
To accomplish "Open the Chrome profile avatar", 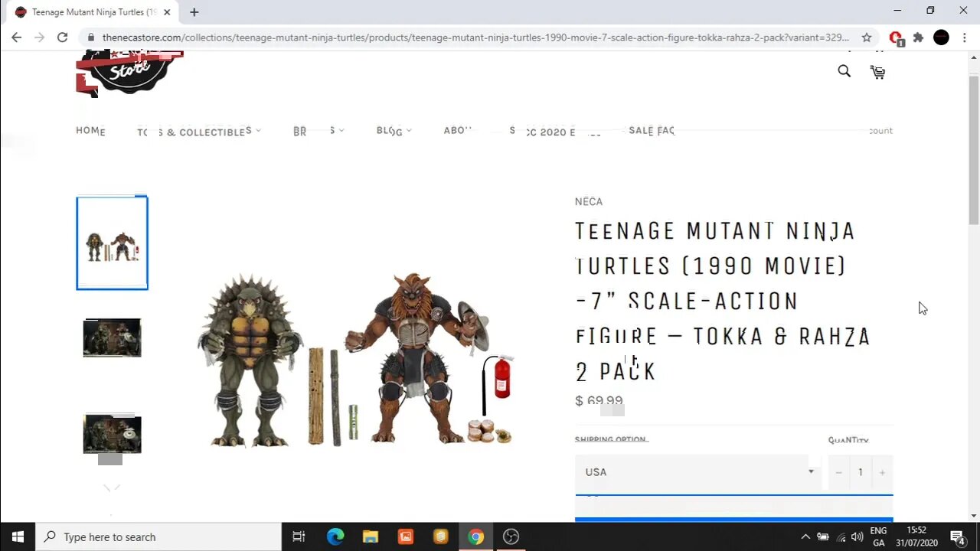I will pyautogui.click(x=941, y=37).
